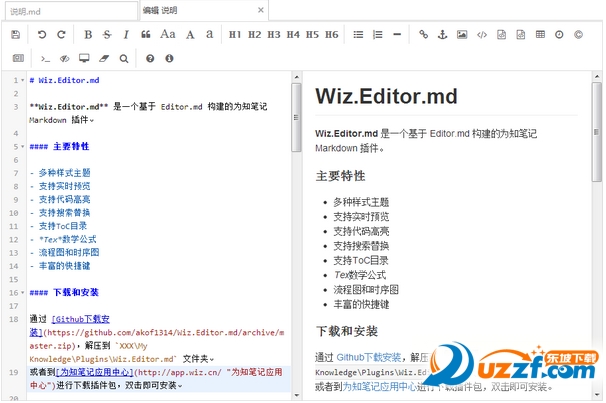Switch to the 说明.md tab

pos(71,11)
